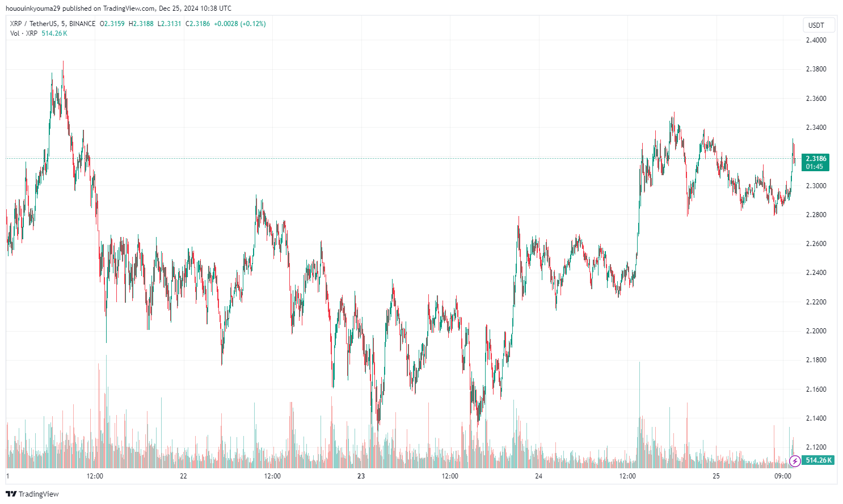The height and width of the screenshot is (504, 843).
Task: Click the 2.3600 price axis label
Action: [816, 99]
